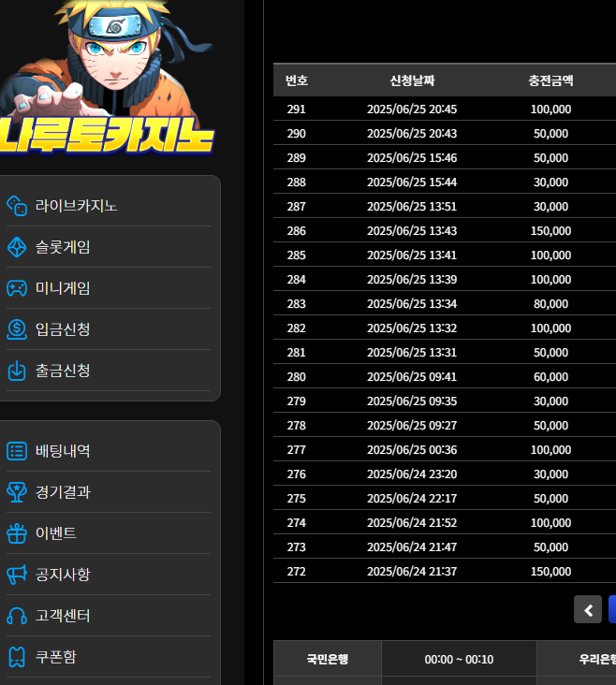Select row number 281
Image resolution: width=616 pixels, height=685 pixels.
(x=296, y=353)
